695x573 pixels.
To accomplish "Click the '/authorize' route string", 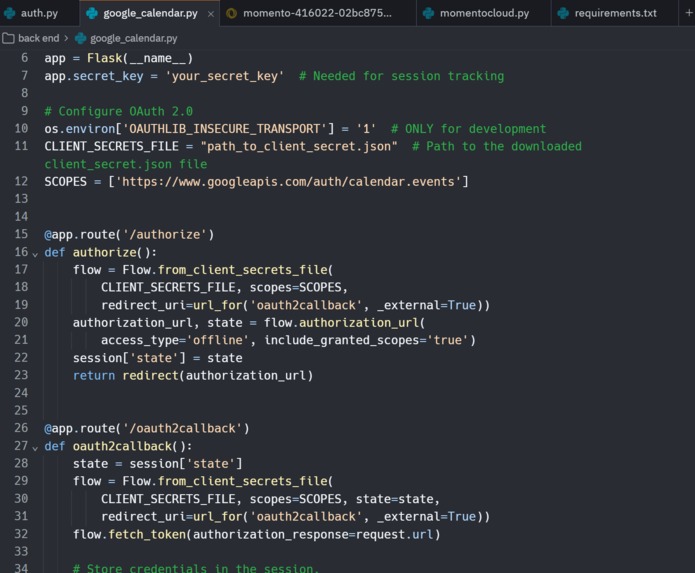I will pyautogui.click(x=164, y=234).
